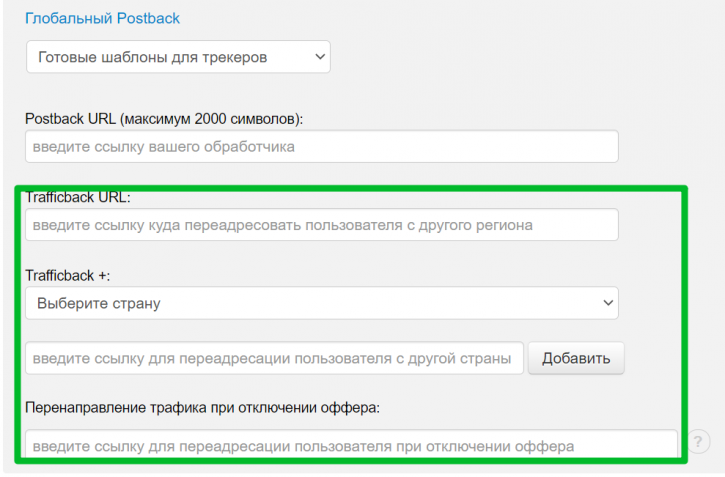Click the Перенаправление трафика при отключении оффера label

[202, 408]
